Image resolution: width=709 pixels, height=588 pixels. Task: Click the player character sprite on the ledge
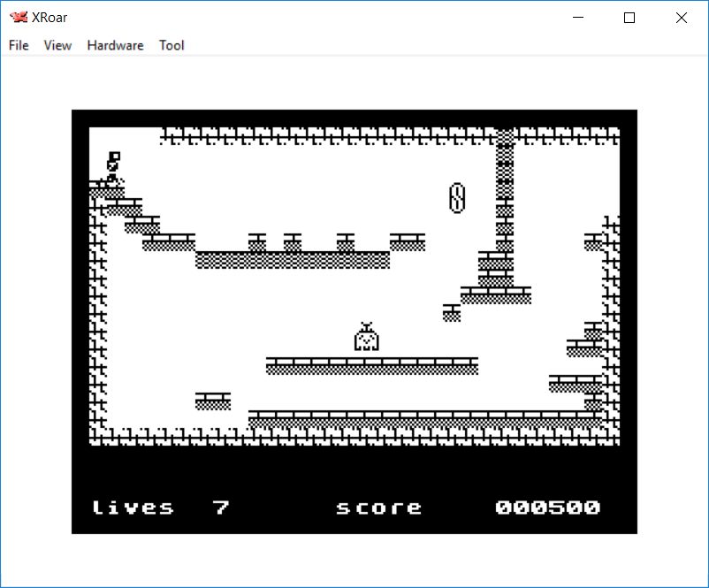click(x=112, y=167)
